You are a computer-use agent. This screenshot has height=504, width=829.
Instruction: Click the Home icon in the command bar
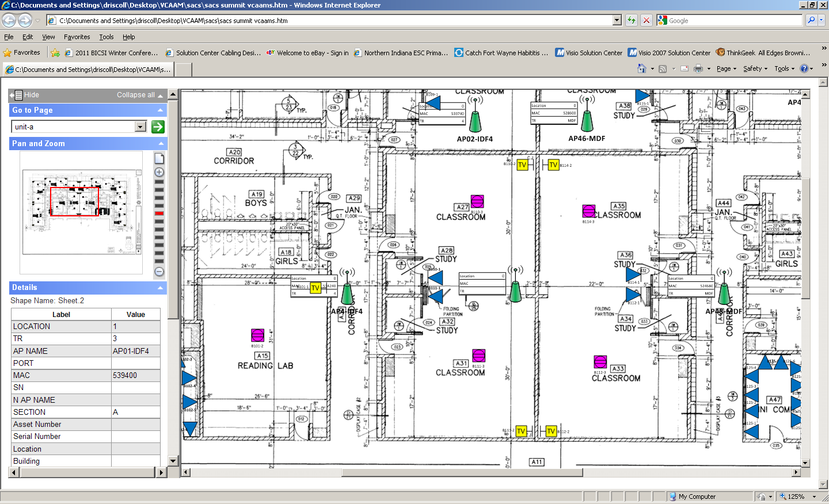tap(642, 68)
